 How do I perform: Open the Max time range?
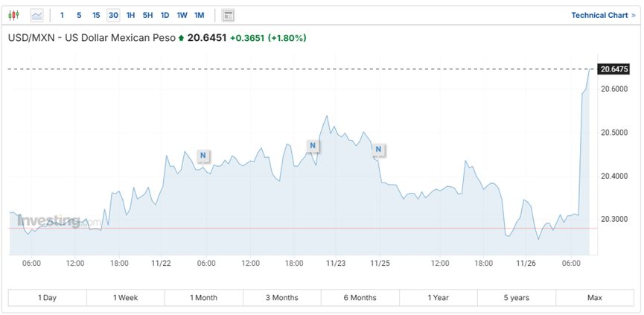coord(594,298)
